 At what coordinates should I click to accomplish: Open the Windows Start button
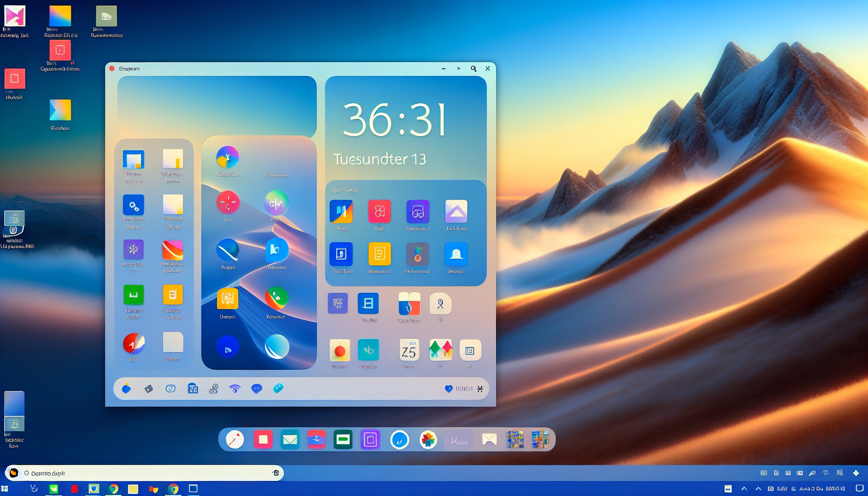pyautogui.click(x=5, y=489)
